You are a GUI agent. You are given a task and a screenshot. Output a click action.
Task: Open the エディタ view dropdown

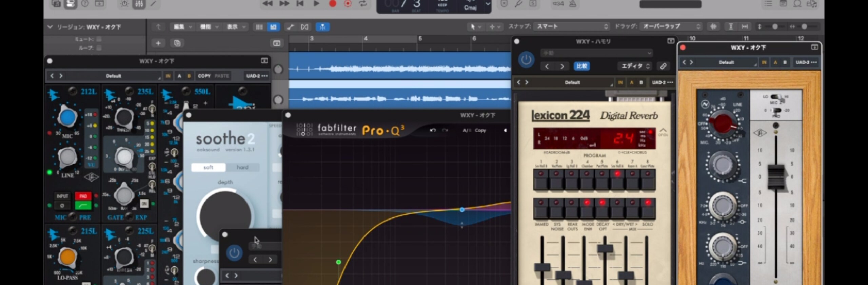635,66
